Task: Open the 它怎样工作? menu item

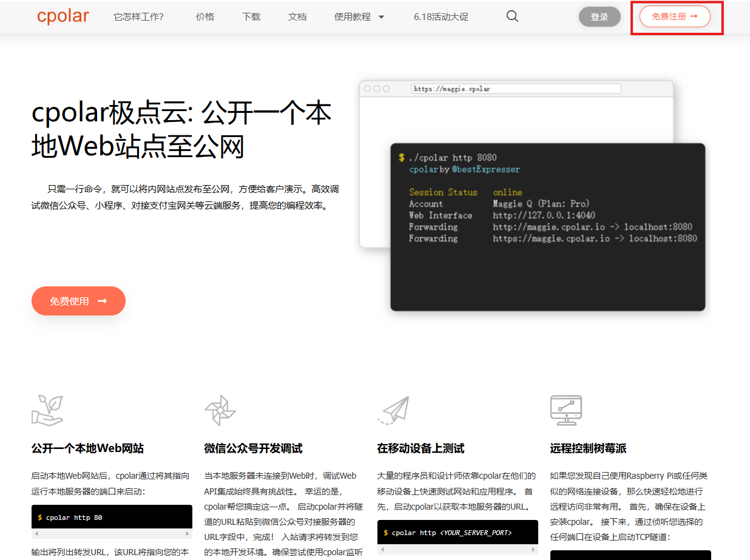Action: tap(138, 17)
